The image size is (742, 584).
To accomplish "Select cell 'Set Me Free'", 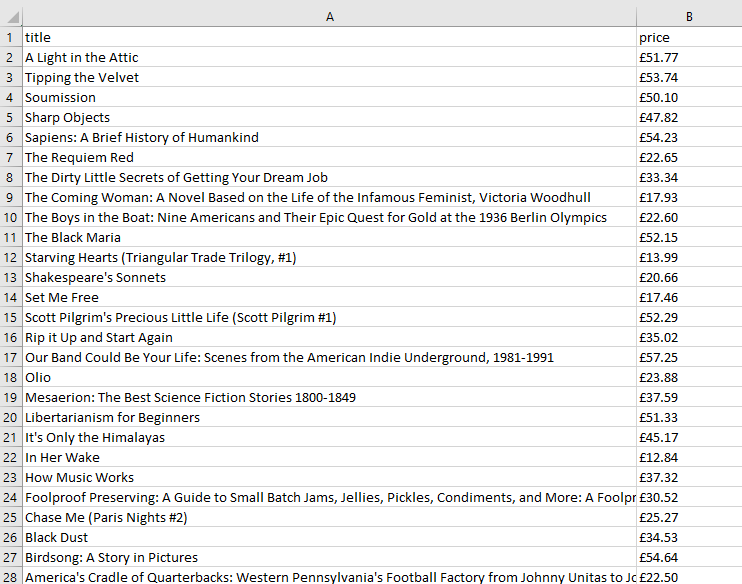I will point(329,297).
